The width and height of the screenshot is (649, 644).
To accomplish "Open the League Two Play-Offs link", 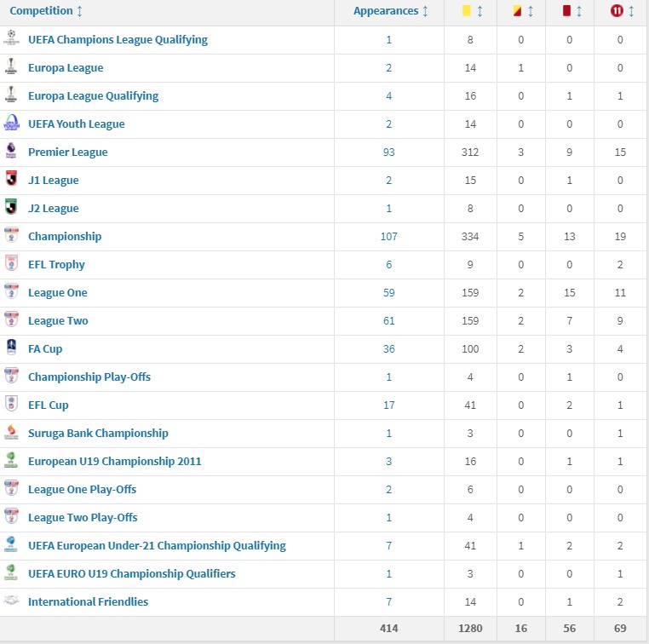I will (x=83, y=518).
